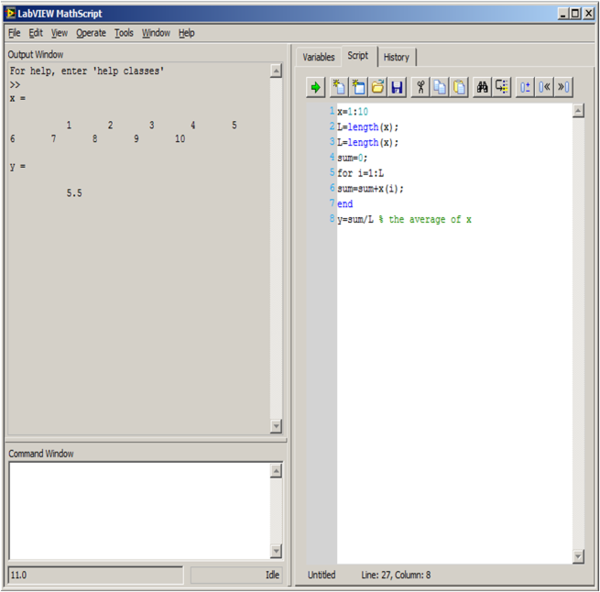Click the right double-chevron toolbar icon
This screenshot has width=600, height=592.
(x=564, y=87)
